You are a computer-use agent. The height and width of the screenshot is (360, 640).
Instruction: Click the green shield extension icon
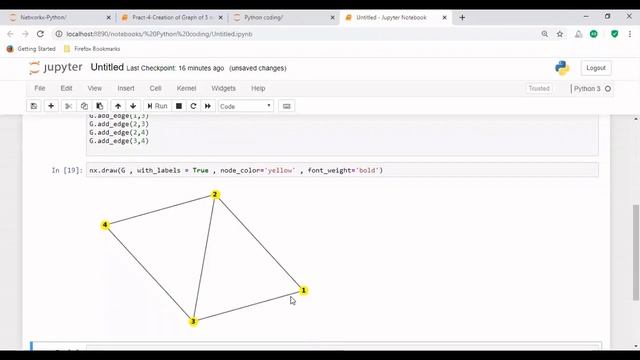pos(614,34)
